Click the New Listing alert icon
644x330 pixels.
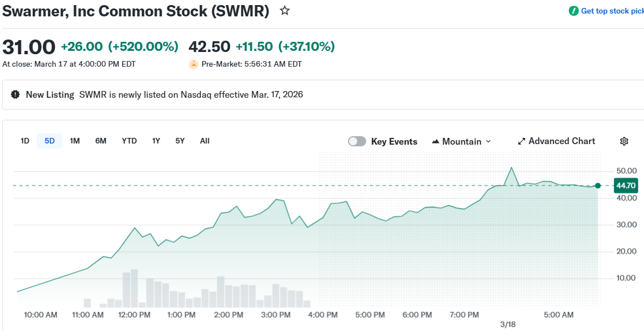click(x=15, y=94)
